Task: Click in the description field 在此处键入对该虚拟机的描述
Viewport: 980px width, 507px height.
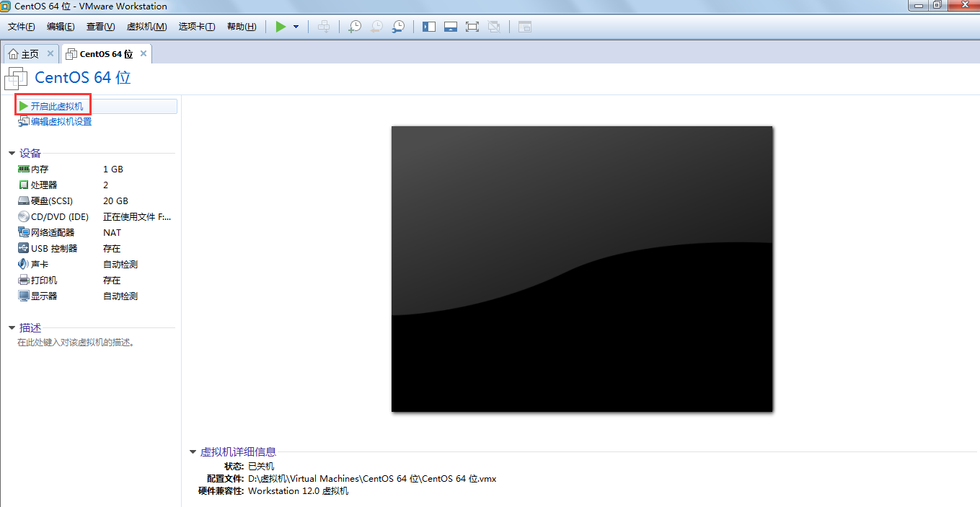Action: [76, 343]
